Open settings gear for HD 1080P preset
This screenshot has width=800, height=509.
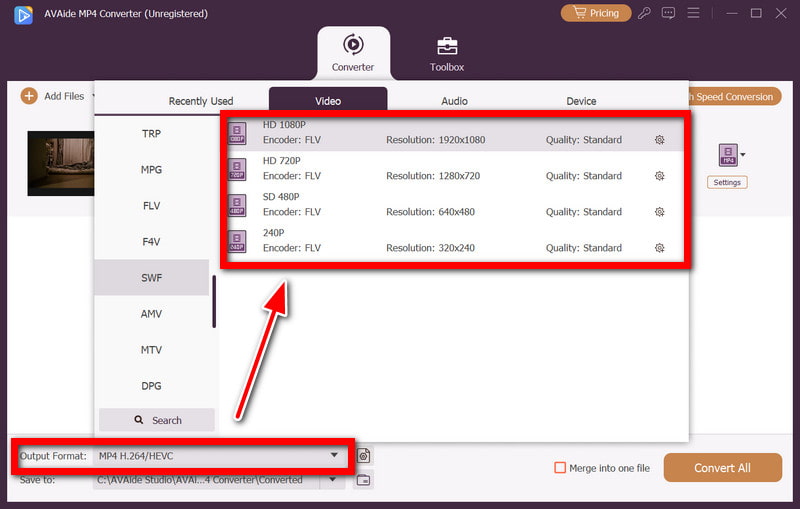click(659, 140)
